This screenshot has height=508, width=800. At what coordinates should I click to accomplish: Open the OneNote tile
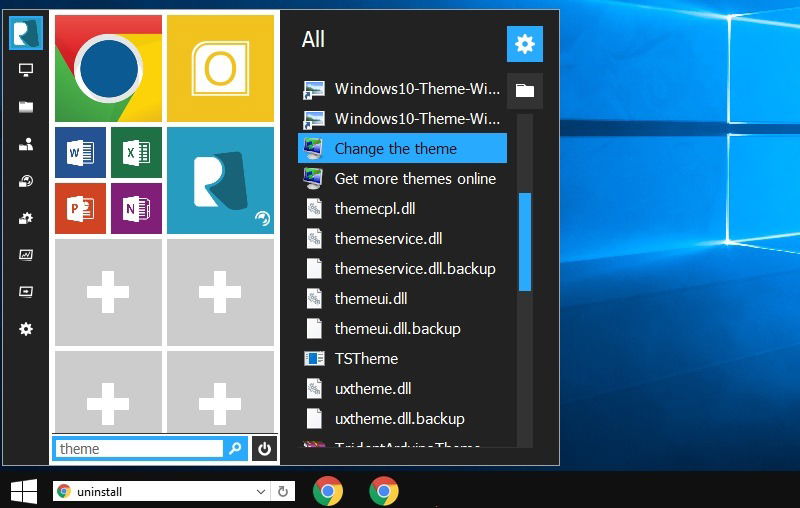[x=136, y=208]
